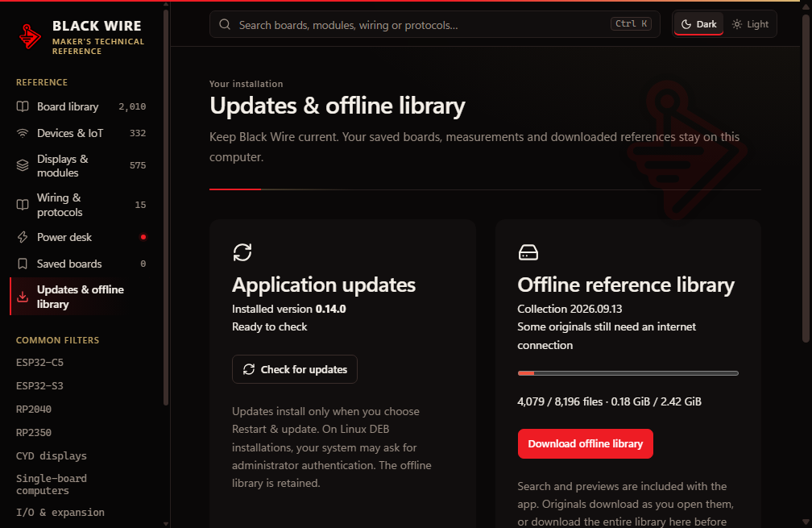
Task: Click the 'Updates & offline library' page heading
Action: 337,106
